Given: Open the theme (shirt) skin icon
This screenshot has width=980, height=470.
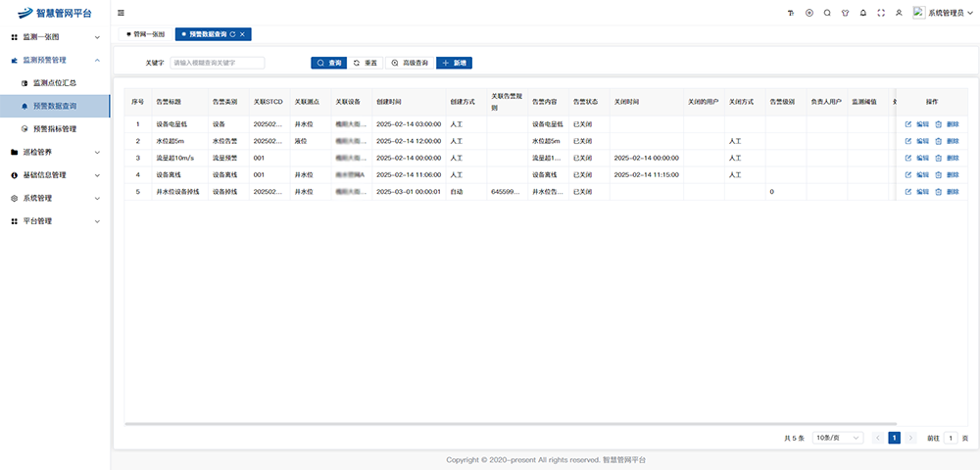Looking at the screenshot, I should tap(845, 13).
